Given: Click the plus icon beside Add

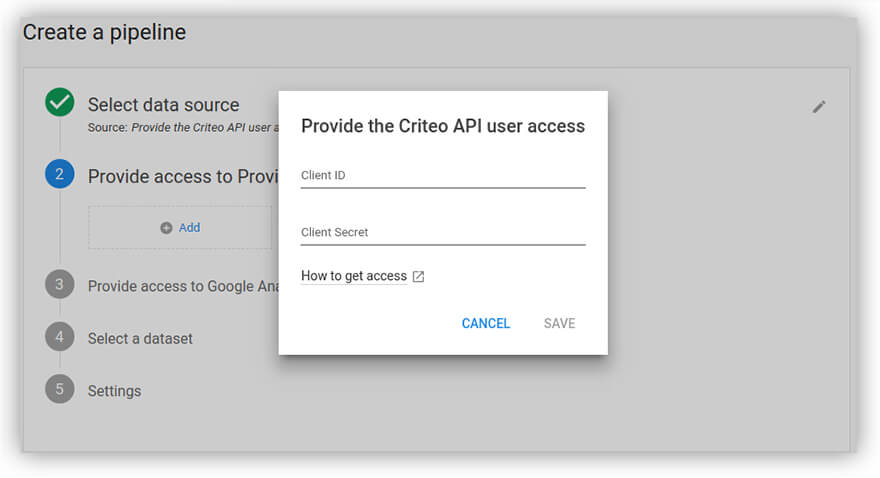Looking at the screenshot, I should tap(166, 228).
